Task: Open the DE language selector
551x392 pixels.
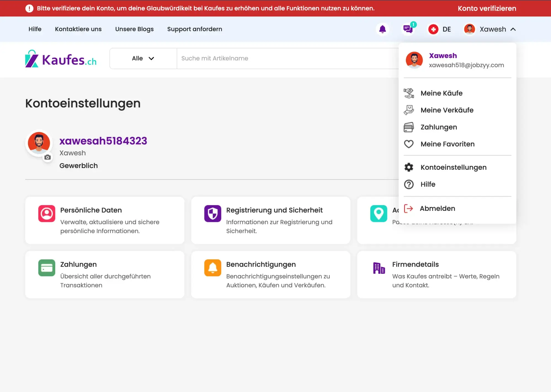Action: coord(440,29)
